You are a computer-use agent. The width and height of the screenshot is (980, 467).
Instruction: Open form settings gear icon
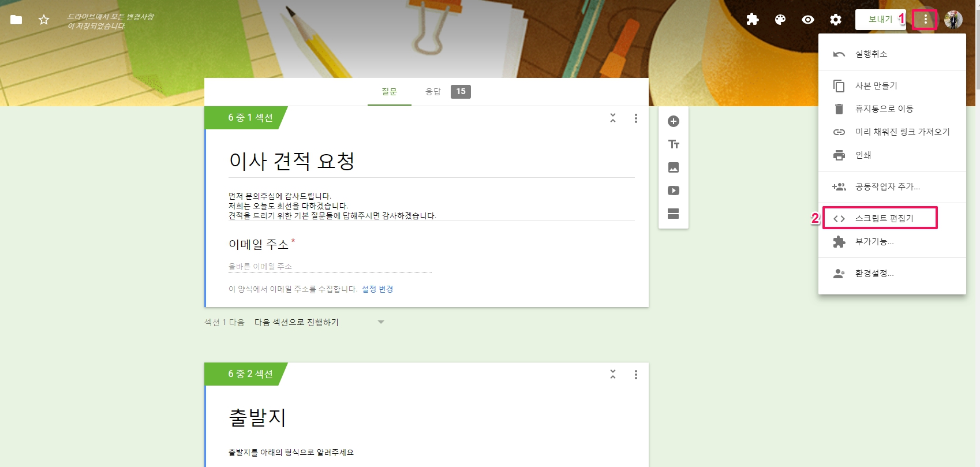(x=836, y=20)
